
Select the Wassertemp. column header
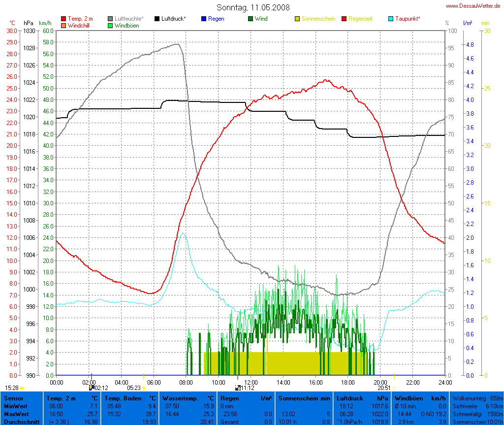coord(188,398)
